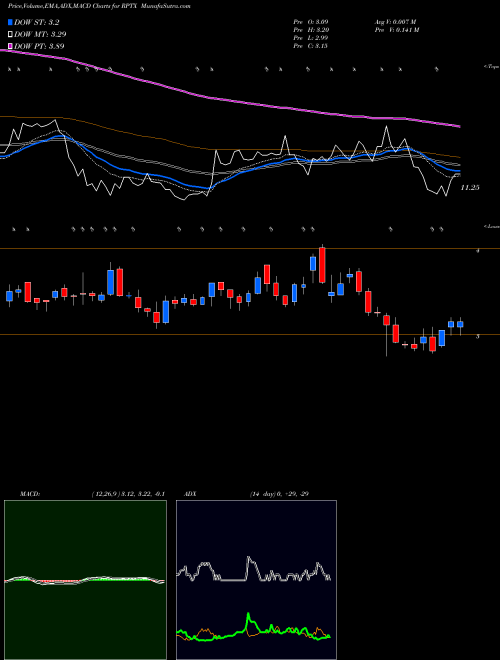Click the magenta DOW PT legend swatch

click(x=10, y=46)
